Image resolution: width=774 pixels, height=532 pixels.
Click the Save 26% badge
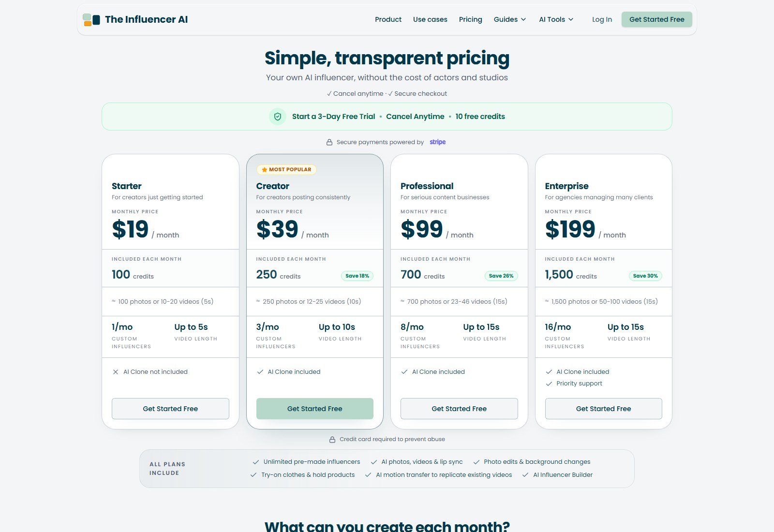[x=501, y=276]
